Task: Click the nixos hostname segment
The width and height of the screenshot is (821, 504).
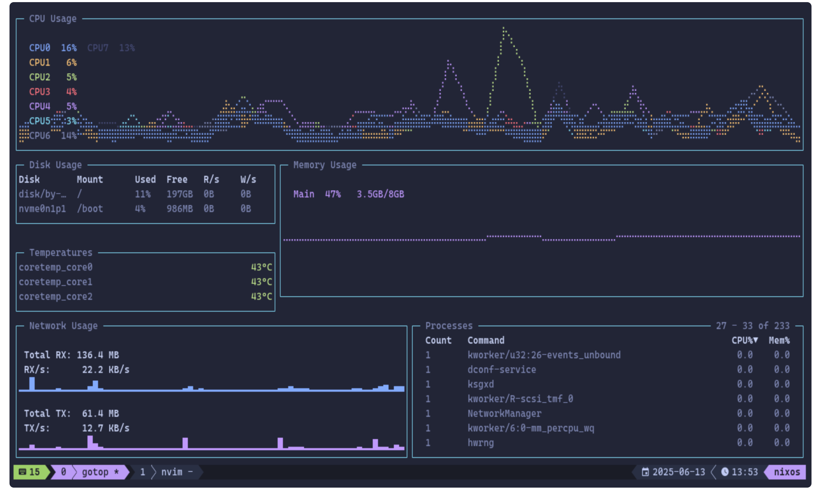Action: [786, 472]
